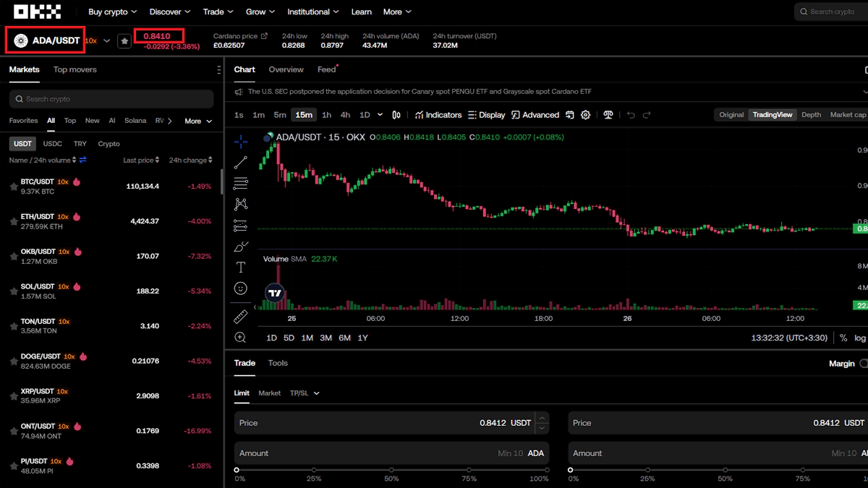Expand the ADA/USDT pair selector arrow
868x488 pixels.
[x=107, y=41]
